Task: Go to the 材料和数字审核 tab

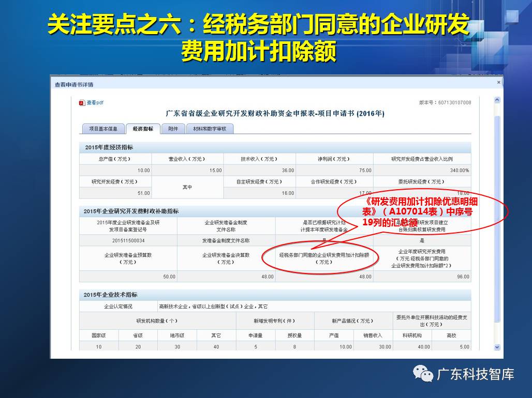Action: coord(210,129)
